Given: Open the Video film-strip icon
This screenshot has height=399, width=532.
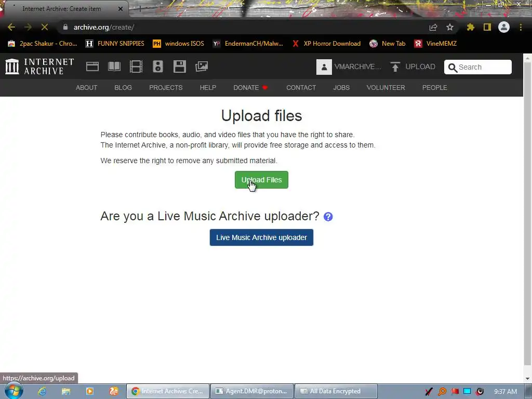Looking at the screenshot, I should (x=136, y=66).
